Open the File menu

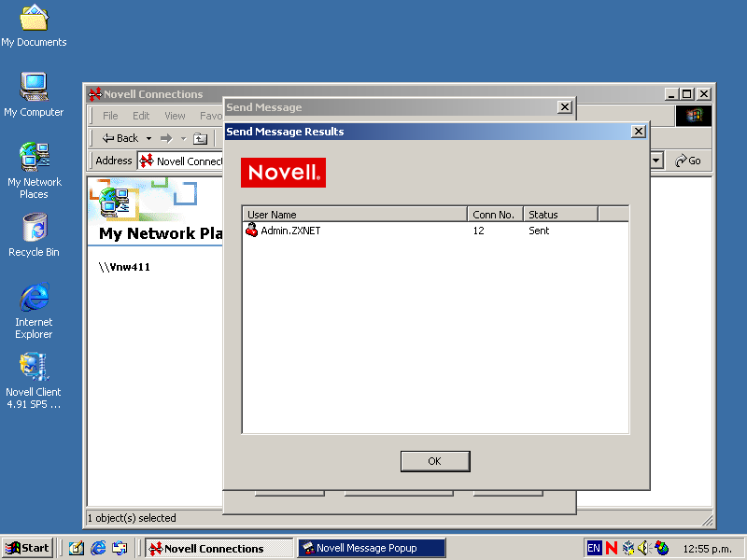[x=110, y=116]
